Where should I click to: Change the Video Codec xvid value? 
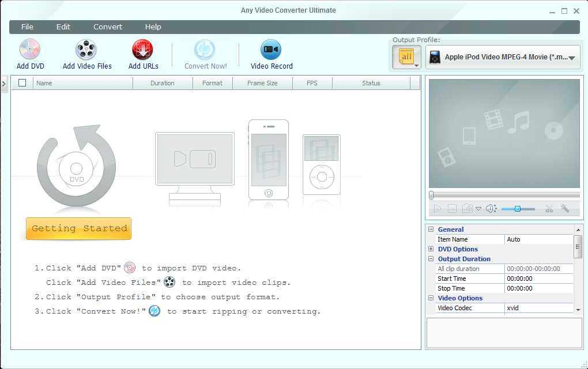[x=539, y=308]
